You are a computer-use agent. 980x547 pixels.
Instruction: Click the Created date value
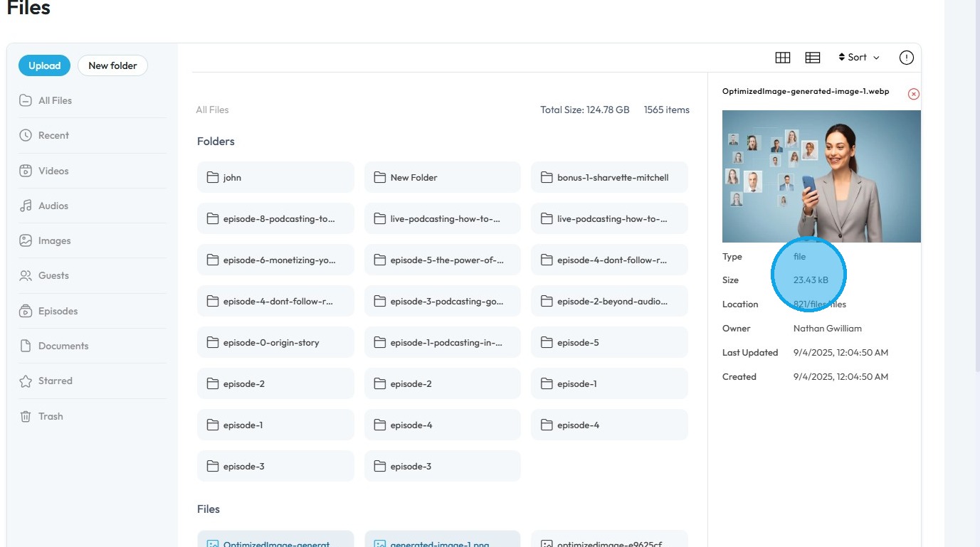coord(841,376)
